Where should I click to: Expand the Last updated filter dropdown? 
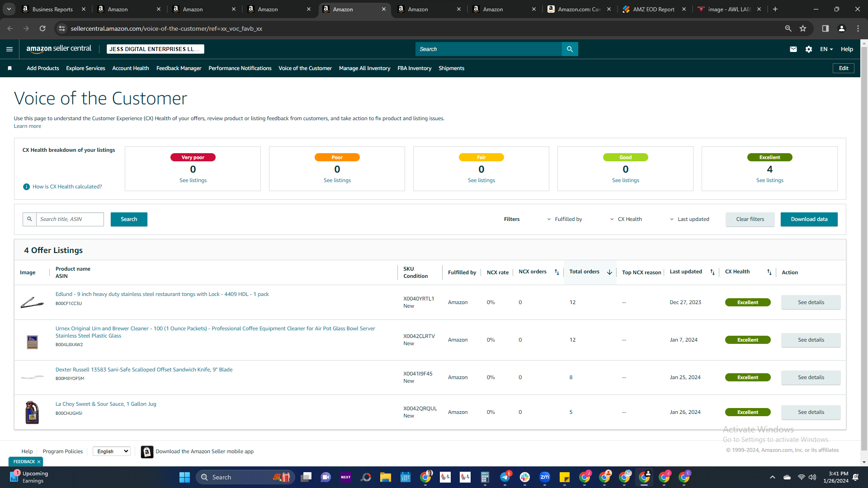point(689,219)
